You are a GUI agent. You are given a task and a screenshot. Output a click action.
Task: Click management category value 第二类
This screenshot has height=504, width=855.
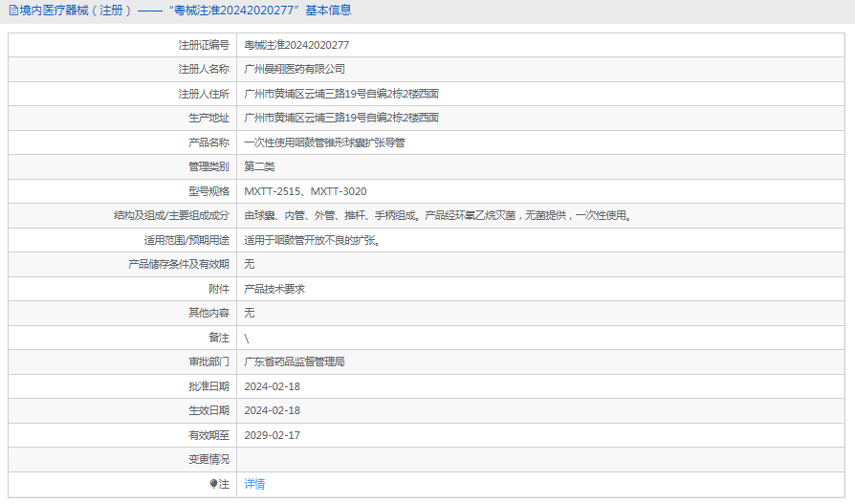click(259, 167)
